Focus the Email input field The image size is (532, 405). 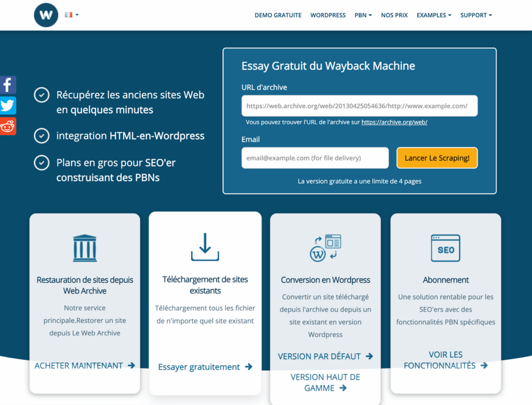click(315, 158)
